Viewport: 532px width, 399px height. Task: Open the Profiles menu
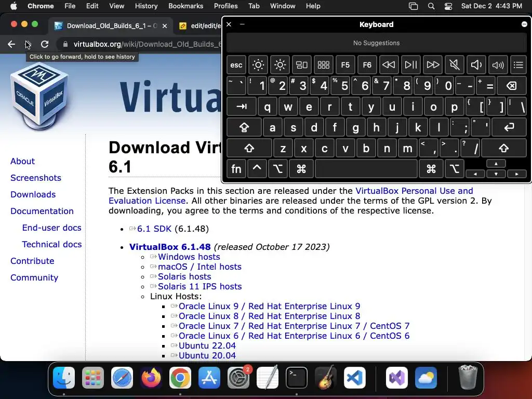[225, 6]
